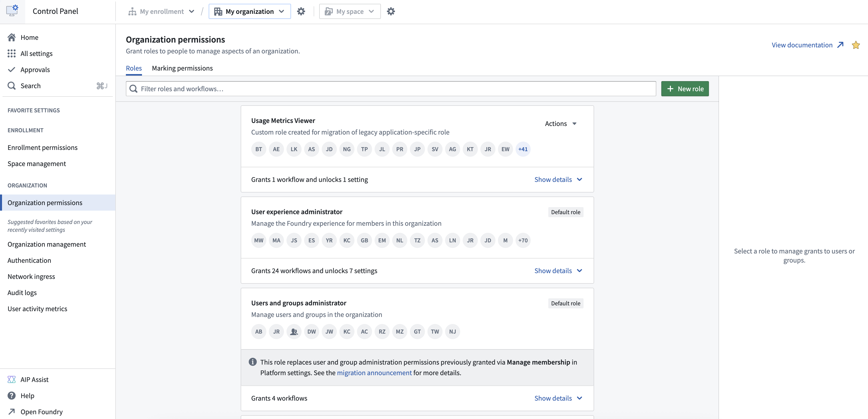
Task: Click the All settings grid icon
Action: pos(12,53)
